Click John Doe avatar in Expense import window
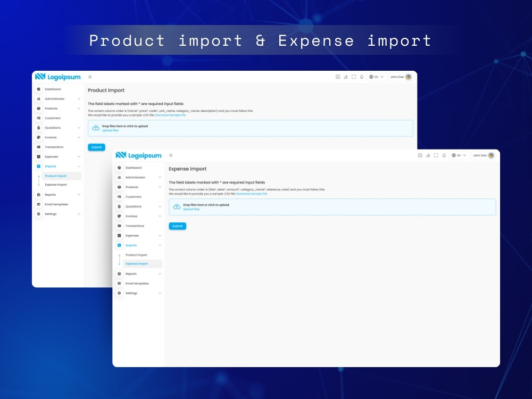 tap(491, 155)
